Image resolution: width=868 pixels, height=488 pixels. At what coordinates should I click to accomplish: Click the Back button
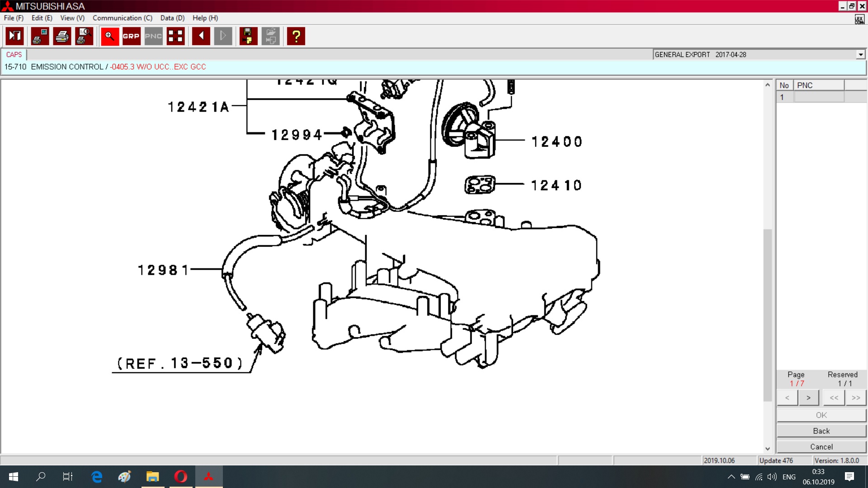click(x=821, y=431)
